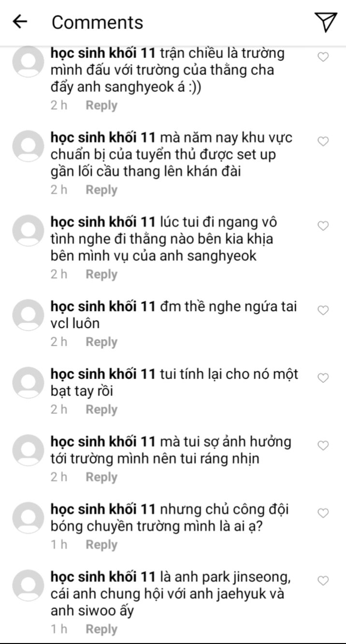
Task: Tap heart on 'nhưng chủ công đội' comment
Action: (x=323, y=513)
